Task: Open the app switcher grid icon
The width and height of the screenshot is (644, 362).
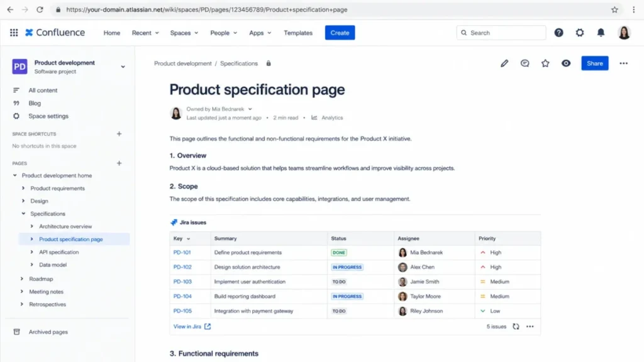Action: pos(14,33)
